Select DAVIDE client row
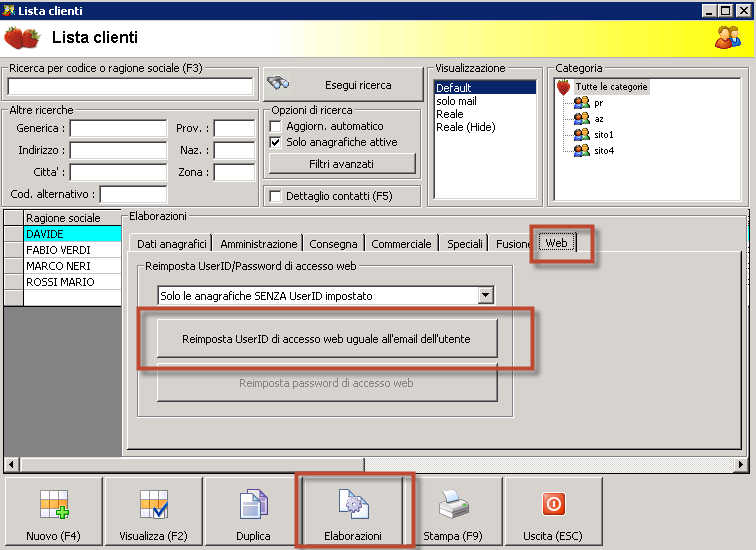This screenshot has height=550, width=756. click(x=72, y=234)
